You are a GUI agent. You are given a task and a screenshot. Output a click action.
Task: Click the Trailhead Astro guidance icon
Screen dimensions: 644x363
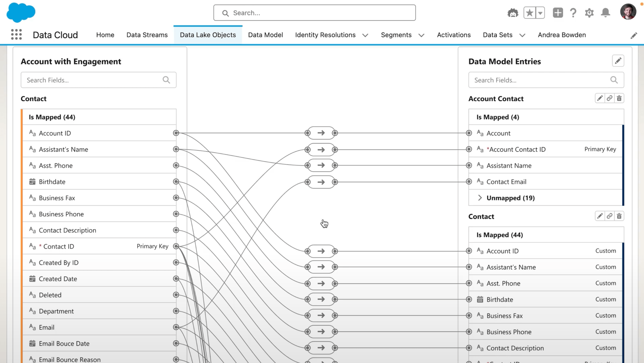[513, 13]
